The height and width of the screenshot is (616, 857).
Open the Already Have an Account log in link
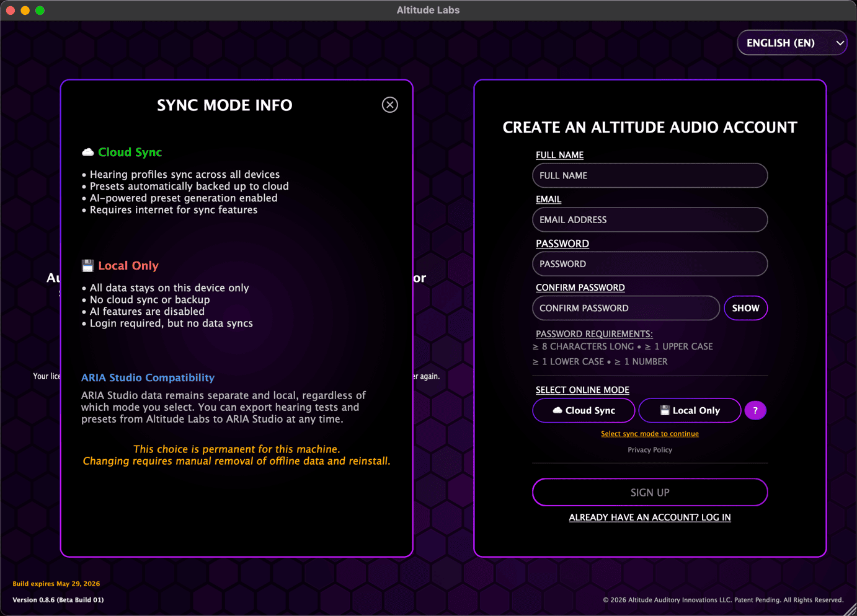[x=649, y=517]
